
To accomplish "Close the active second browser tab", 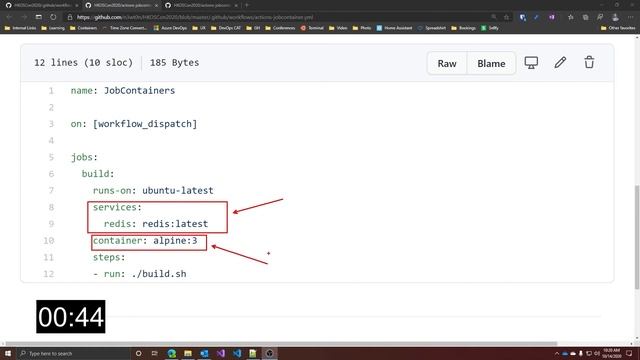I will pos(156,5).
